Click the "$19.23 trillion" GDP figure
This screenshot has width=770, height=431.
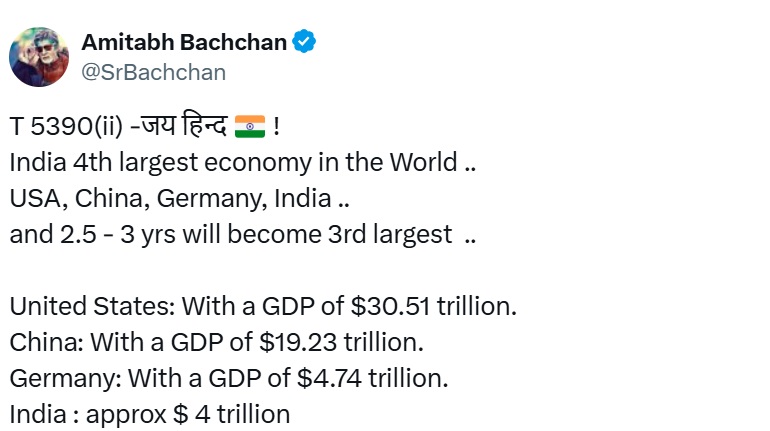pyautogui.click(x=341, y=342)
